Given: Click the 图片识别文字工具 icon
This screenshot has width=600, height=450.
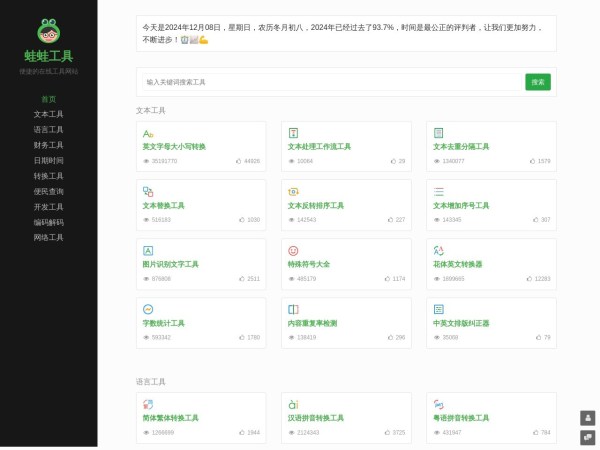Looking at the screenshot, I should coord(148,250).
